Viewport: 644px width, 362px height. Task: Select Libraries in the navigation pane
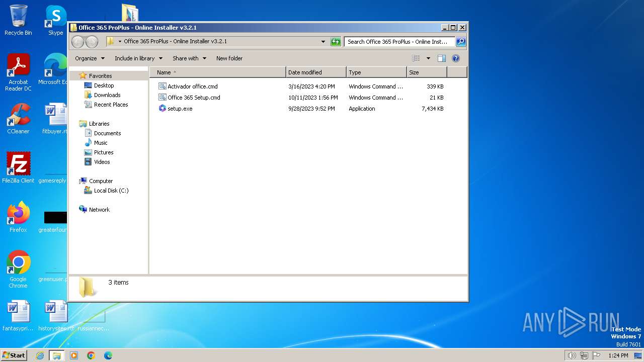click(99, 124)
